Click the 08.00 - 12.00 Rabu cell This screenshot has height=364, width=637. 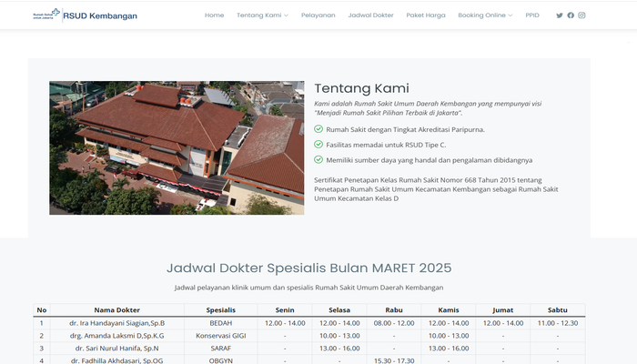(x=394, y=323)
